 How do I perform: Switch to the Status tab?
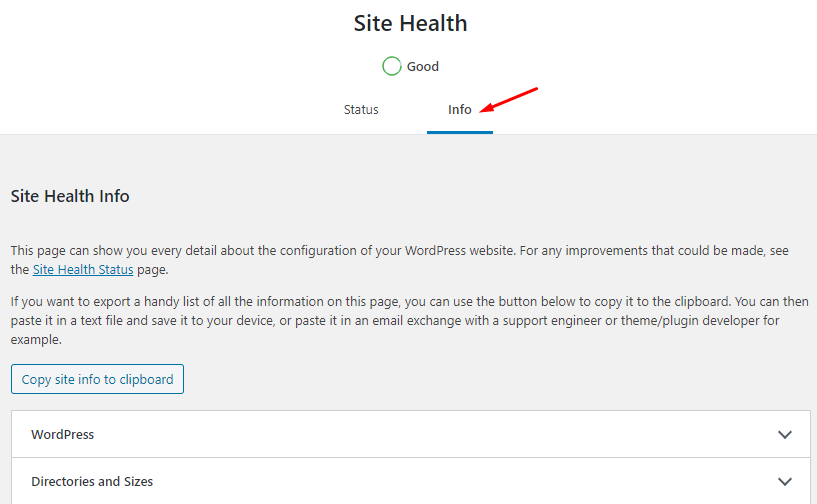[x=361, y=109]
